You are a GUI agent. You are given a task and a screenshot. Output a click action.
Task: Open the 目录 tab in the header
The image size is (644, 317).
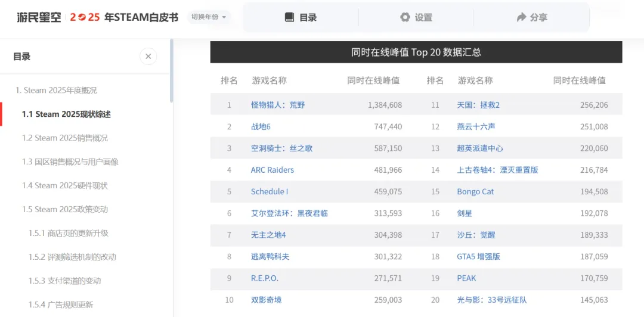(301, 17)
